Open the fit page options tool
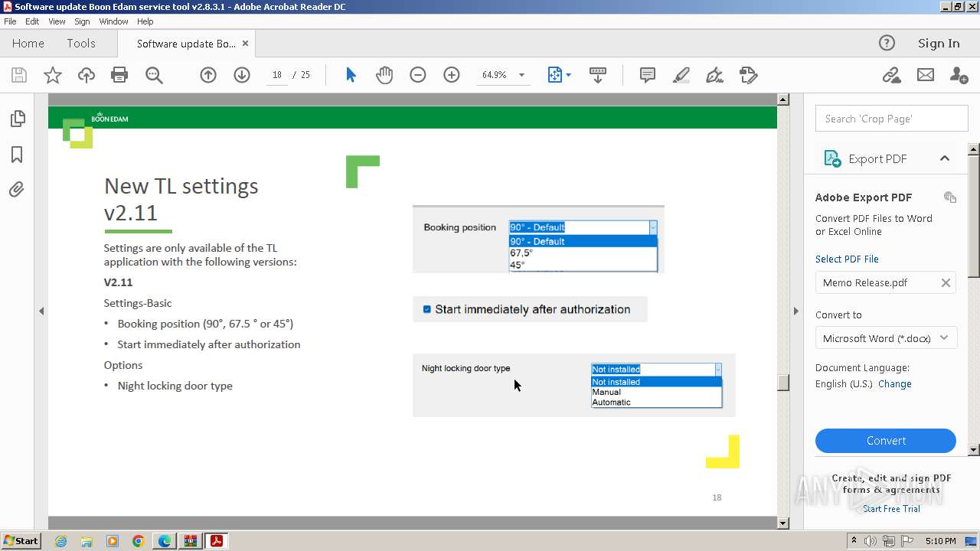980x551 pixels. coord(559,75)
